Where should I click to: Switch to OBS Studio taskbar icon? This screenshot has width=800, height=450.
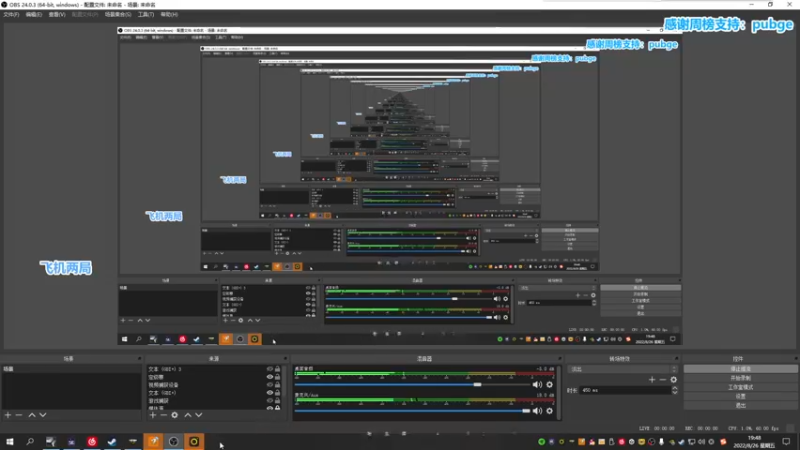[x=173, y=442]
